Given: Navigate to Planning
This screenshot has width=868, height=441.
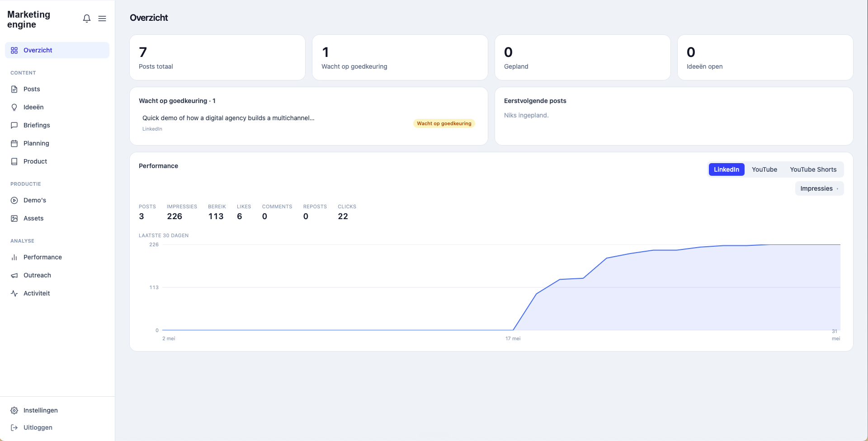Looking at the screenshot, I should [x=57, y=143].
